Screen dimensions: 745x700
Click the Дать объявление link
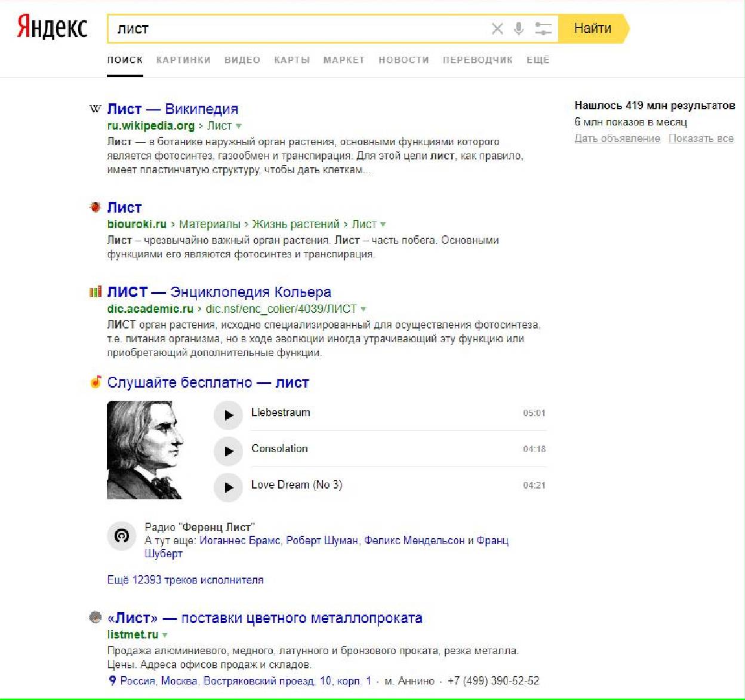pyautogui.click(x=617, y=139)
